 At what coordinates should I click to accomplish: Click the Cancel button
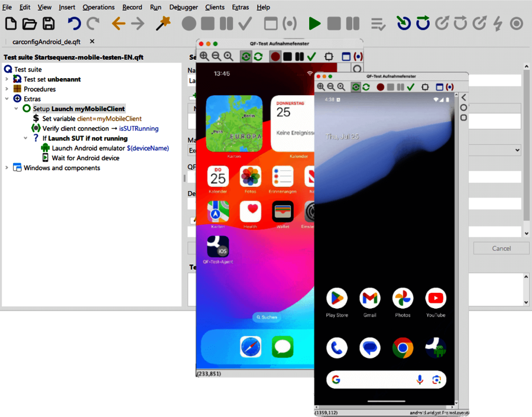501,248
